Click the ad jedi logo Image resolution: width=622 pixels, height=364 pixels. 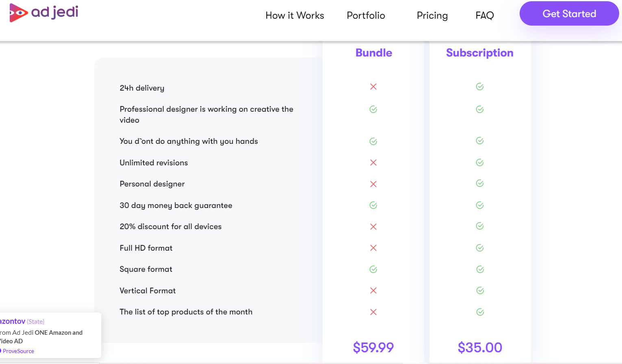coord(43,13)
